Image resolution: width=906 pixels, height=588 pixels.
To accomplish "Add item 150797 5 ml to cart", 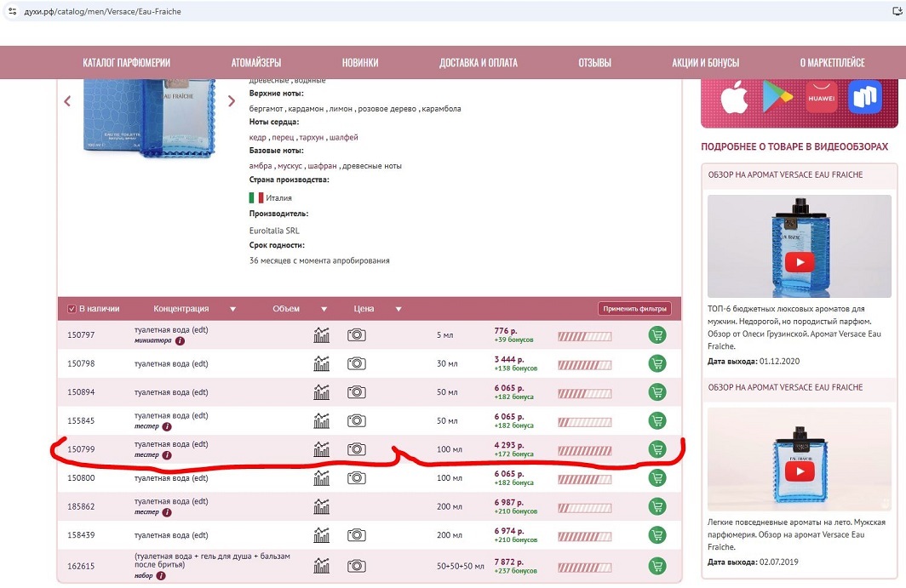I will [657, 335].
